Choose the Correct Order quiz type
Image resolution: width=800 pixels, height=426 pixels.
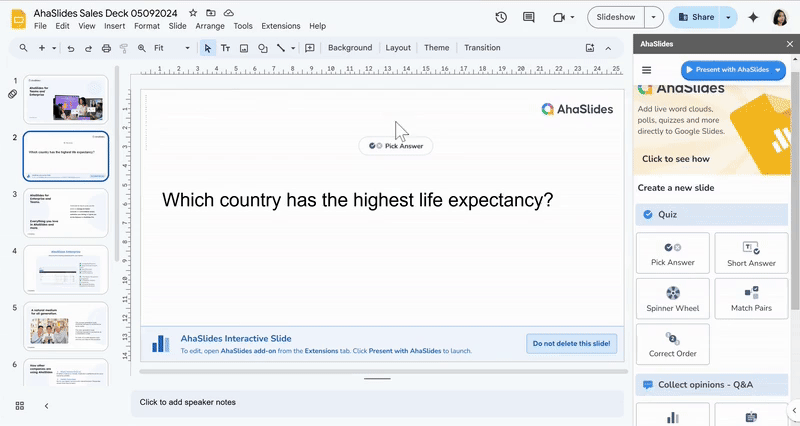672,344
